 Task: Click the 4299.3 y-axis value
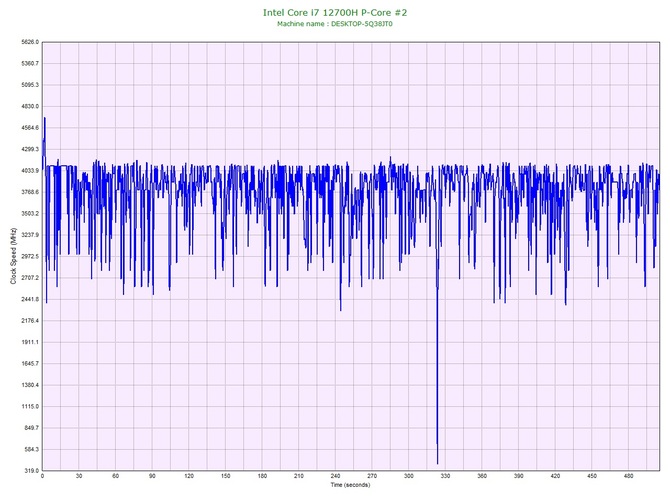pos(30,150)
